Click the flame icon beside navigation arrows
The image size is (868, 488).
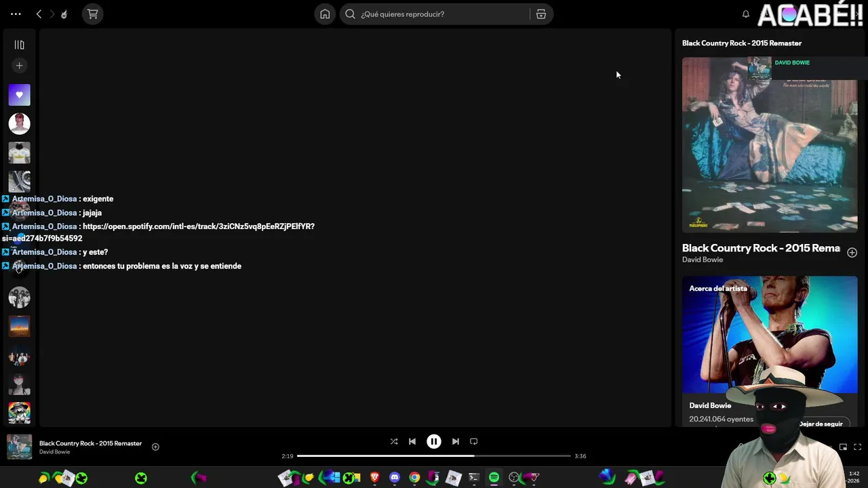64,14
